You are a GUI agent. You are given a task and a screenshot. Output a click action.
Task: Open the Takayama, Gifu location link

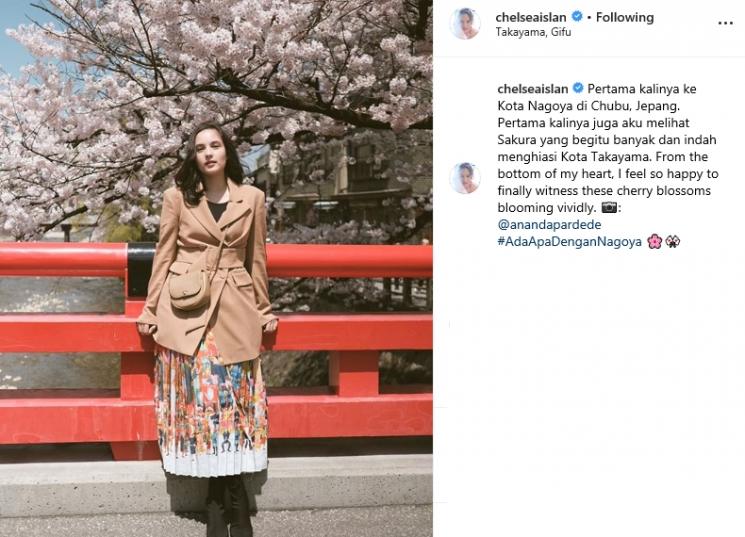pos(533,32)
